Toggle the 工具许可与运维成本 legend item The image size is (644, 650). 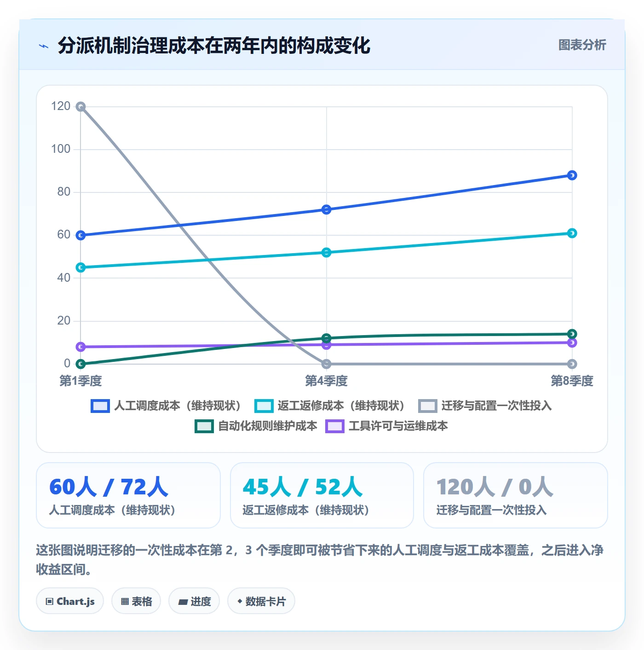(x=387, y=426)
